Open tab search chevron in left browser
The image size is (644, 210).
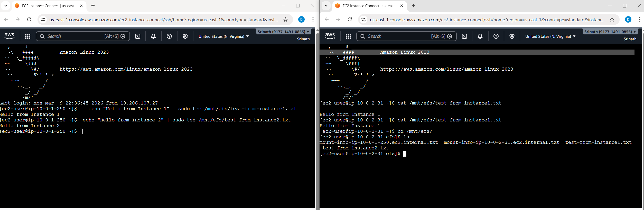click(6, 6)
